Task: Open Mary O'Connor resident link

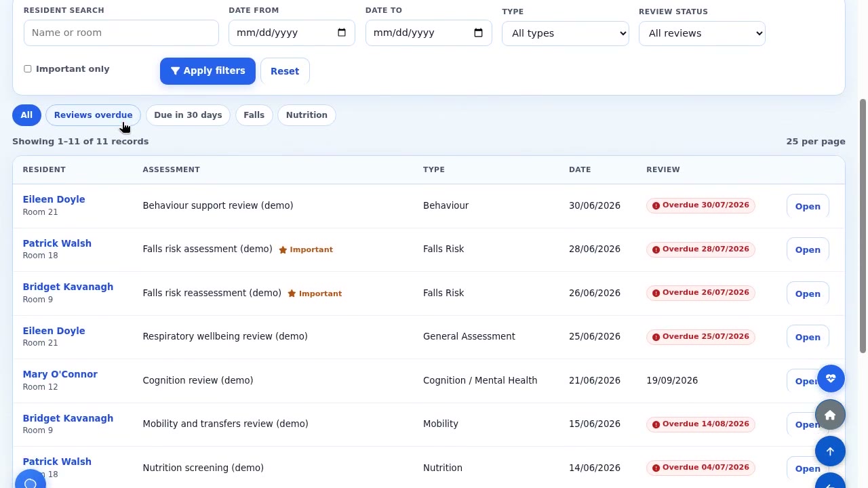Action: pos(60,374)
